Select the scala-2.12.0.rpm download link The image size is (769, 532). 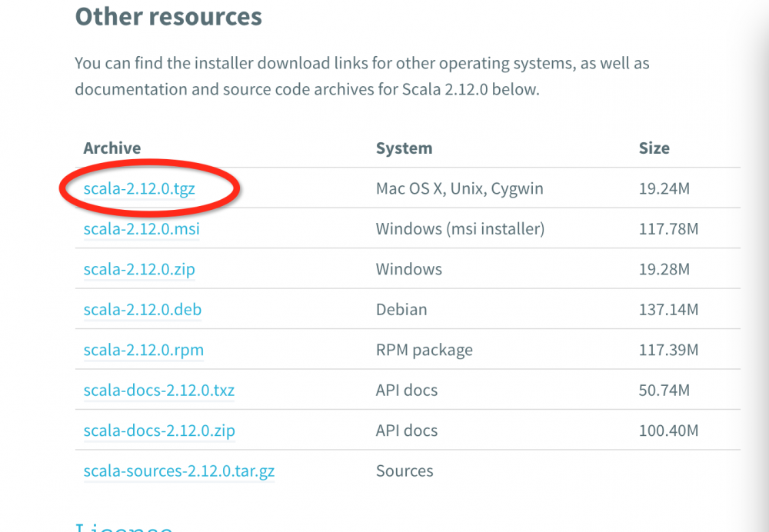(143, 351)
